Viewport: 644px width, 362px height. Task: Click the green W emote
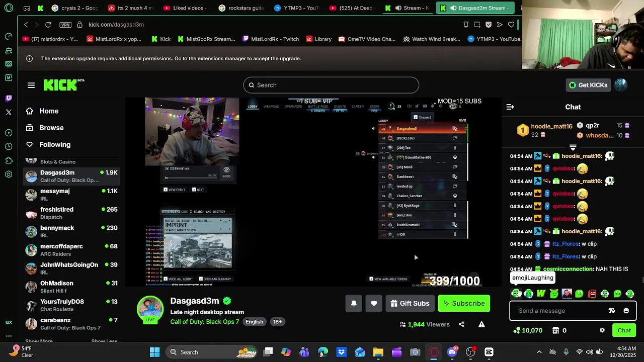click(x=541, y=294)
